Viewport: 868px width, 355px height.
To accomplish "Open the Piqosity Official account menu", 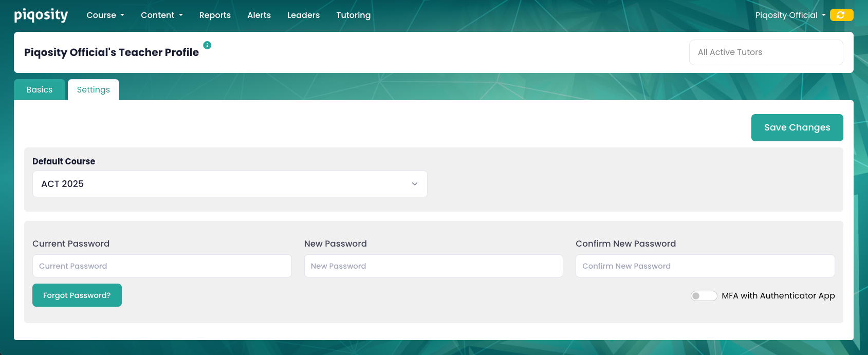I will [x=790, y=15].
